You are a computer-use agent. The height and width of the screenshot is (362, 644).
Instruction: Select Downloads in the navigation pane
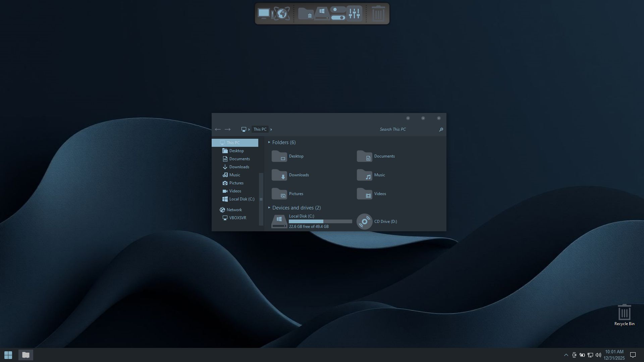coord(239,167)
